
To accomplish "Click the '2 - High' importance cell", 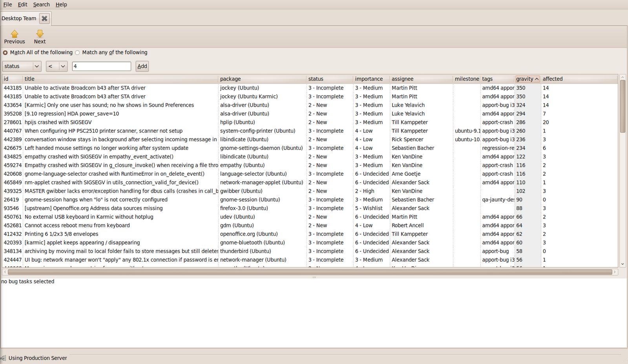I will click(x=365, y=191).
